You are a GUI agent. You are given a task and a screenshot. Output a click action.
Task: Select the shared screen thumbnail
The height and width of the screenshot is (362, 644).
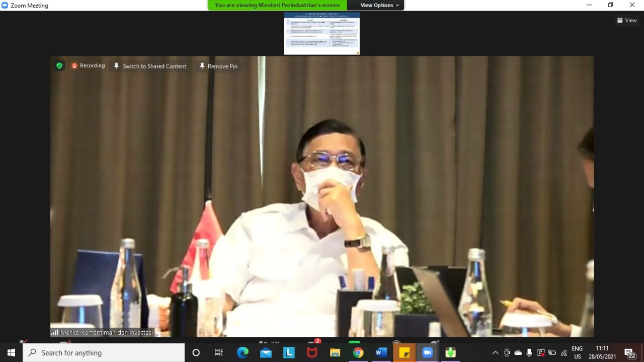click(322, 33)
